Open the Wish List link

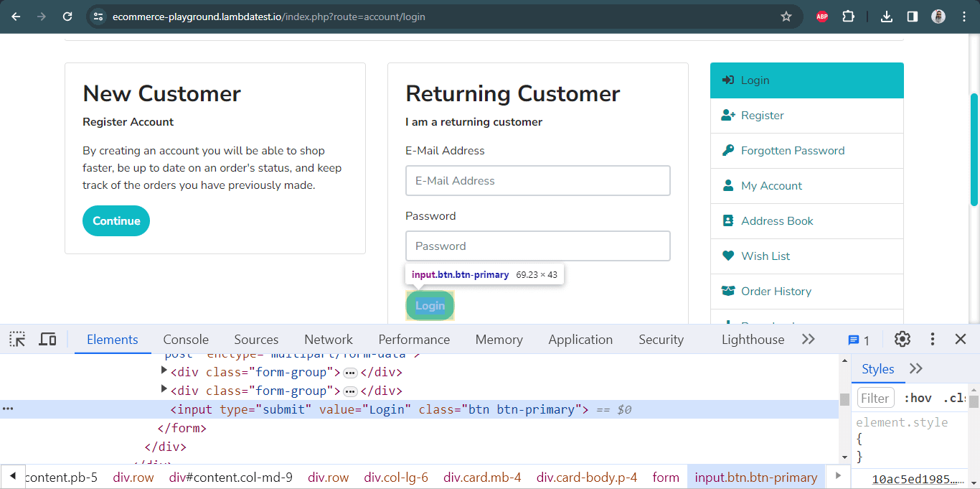click(764, 256)
